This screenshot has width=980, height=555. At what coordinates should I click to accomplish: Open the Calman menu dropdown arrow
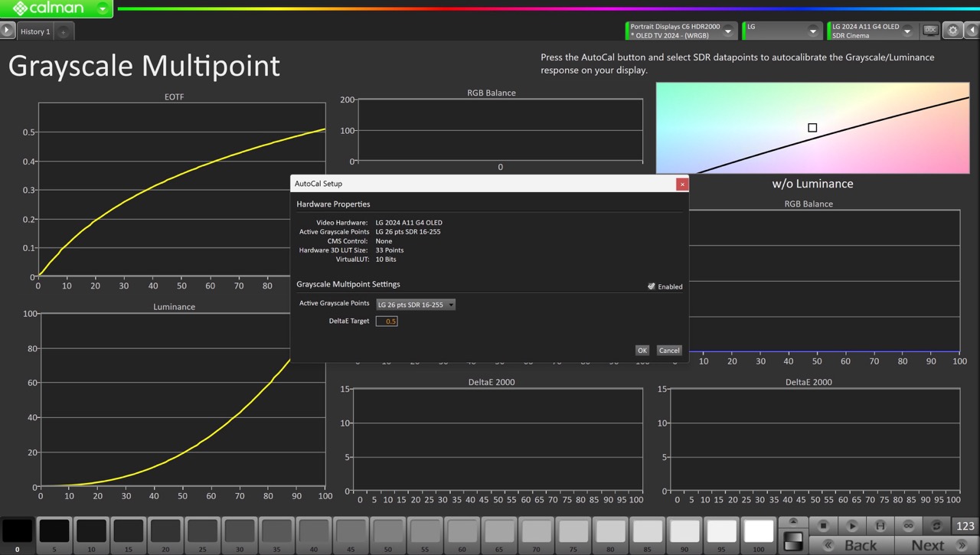[x=103, y=9]
